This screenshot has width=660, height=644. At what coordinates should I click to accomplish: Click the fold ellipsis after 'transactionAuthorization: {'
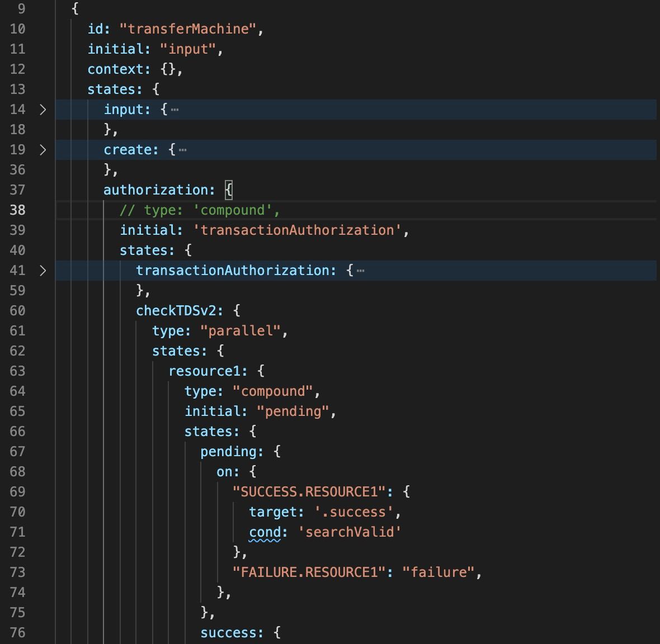360,271
